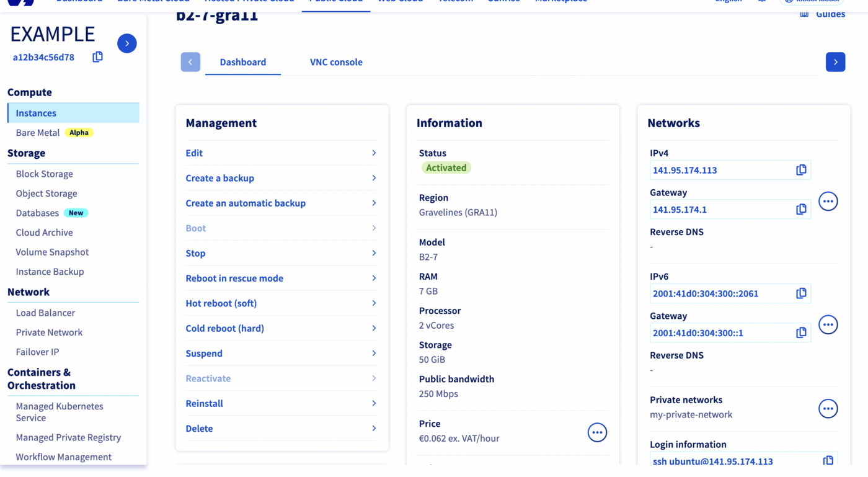Open the Private networks options menu
Viewport: 868px width, 477px height.
(x=828, y=409)
